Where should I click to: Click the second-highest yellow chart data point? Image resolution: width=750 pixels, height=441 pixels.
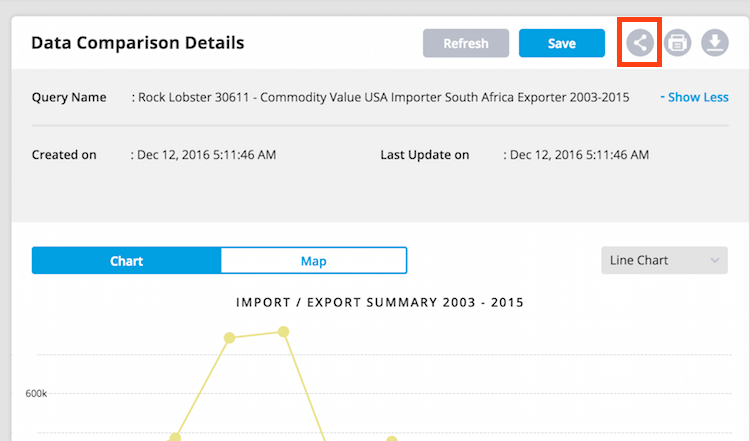point(230,338)
